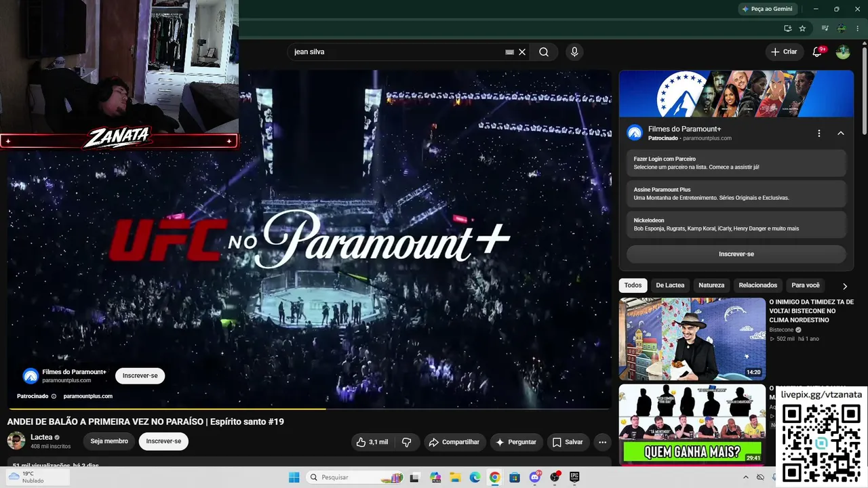The height and width of the screenshot is (488, 868).
Task: Click the install app icon in address bar
Action: click(x=787, y=28)
